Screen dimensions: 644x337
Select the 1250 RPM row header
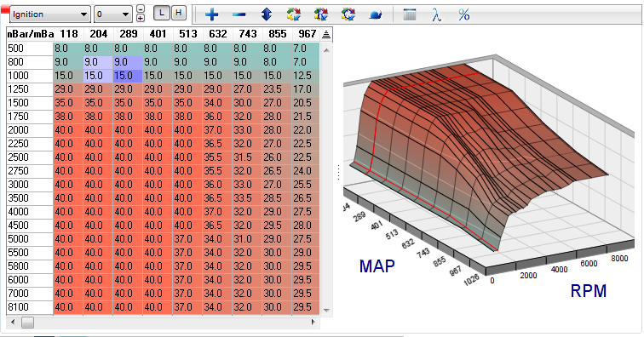pyautogui.click(x=30, y=89)
